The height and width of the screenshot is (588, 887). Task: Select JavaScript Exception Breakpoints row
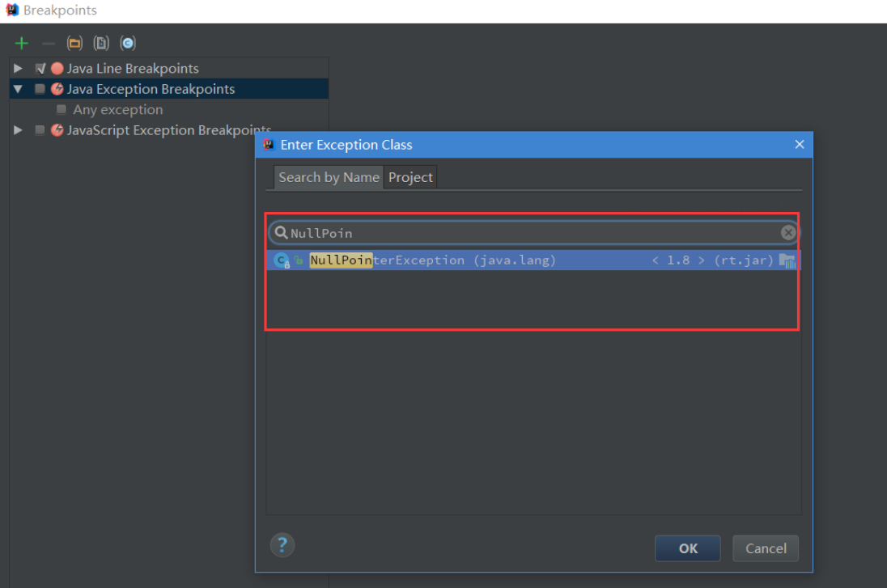[168, 130]
